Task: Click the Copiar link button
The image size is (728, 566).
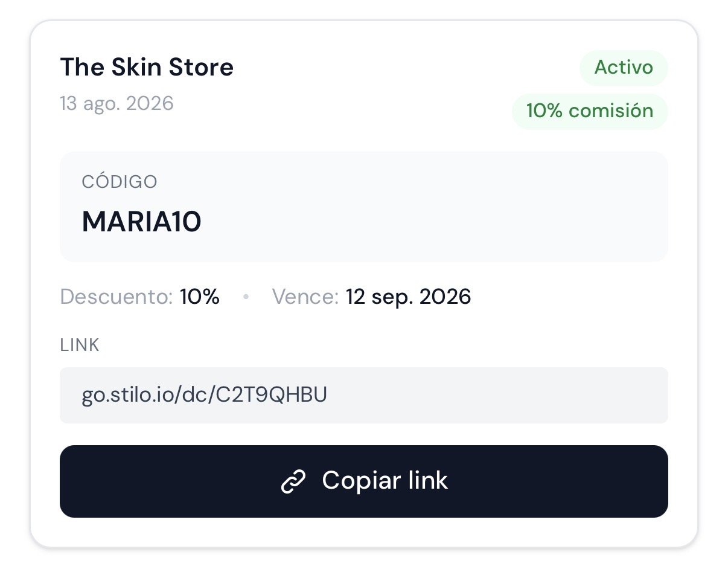Action: click(364, 481)
